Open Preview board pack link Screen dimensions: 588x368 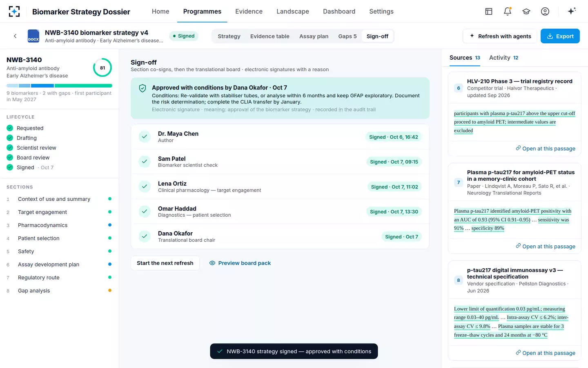240,263
